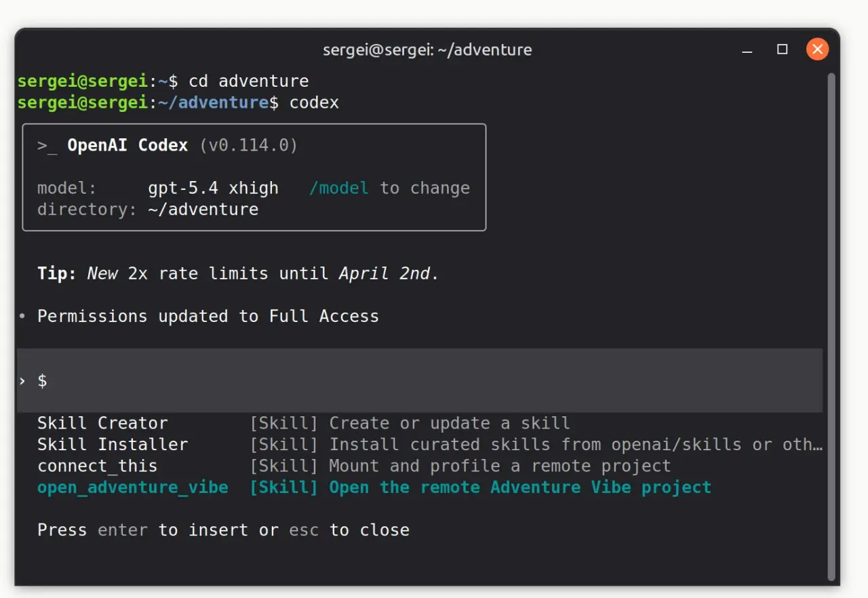Click the terminal's vertical scrollbar
The image size is (868, 598).
(x=831, y=325)
